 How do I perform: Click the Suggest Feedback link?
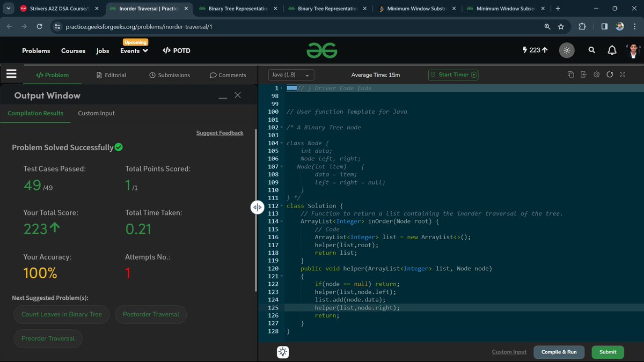(x=220, y=133)
